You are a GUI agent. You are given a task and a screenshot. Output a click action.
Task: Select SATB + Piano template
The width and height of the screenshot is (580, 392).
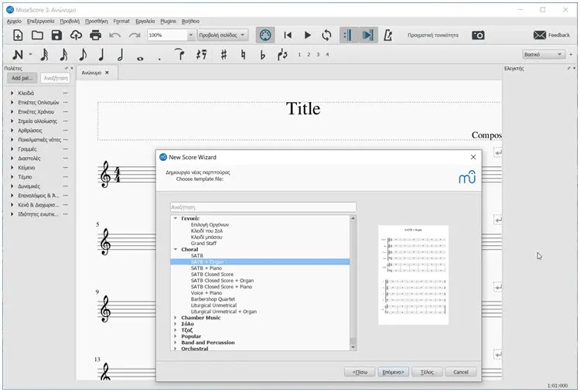pyautogui.click(x=206, y=268)
